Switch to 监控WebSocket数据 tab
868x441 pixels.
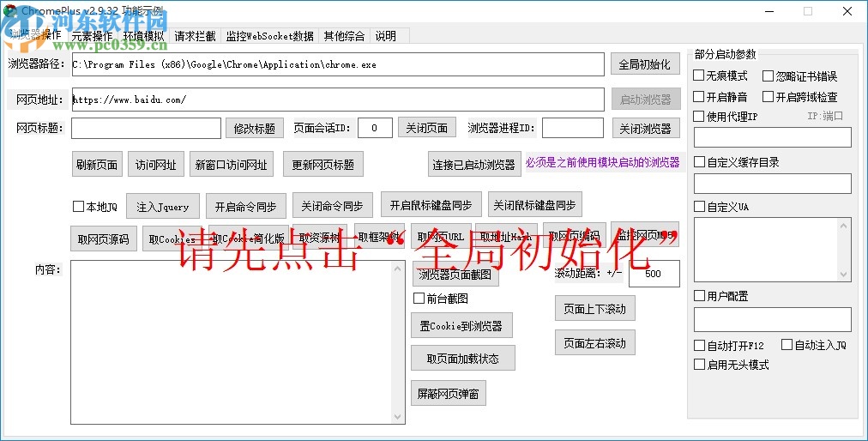269,36
